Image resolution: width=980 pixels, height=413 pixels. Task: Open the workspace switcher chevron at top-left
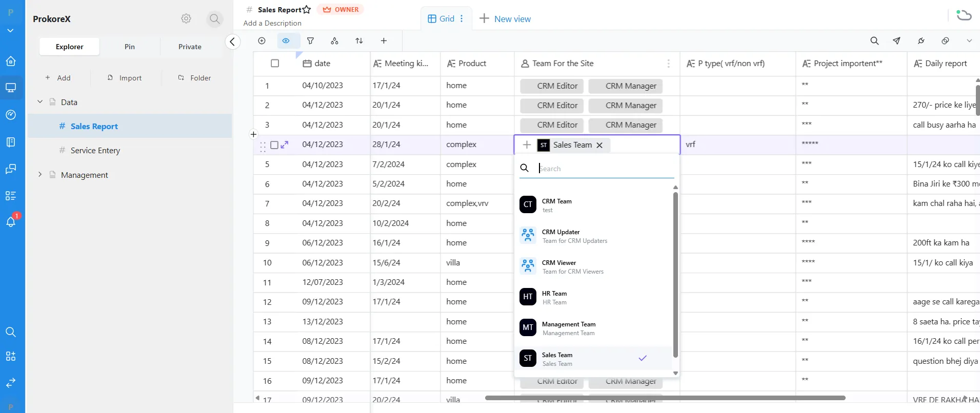point(10,31)
